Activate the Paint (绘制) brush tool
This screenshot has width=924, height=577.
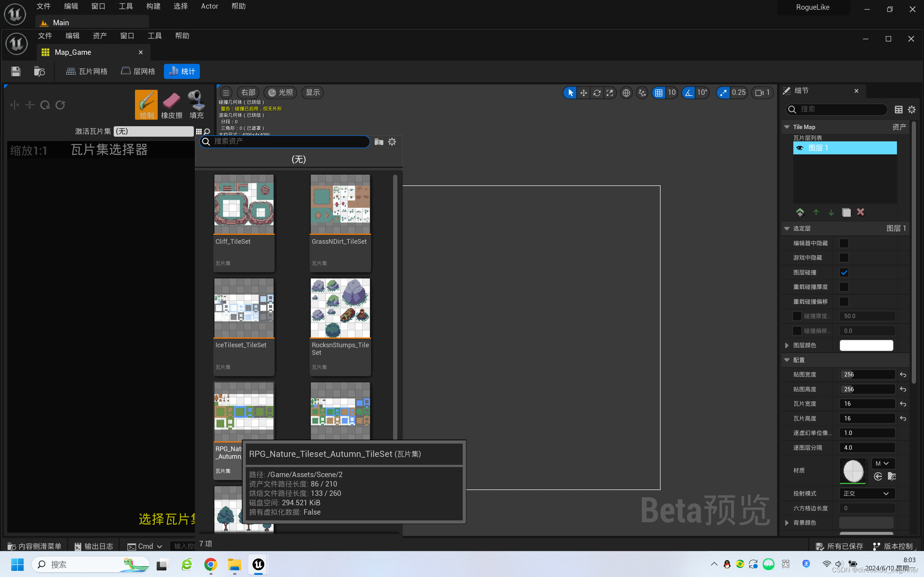[146, 105]
